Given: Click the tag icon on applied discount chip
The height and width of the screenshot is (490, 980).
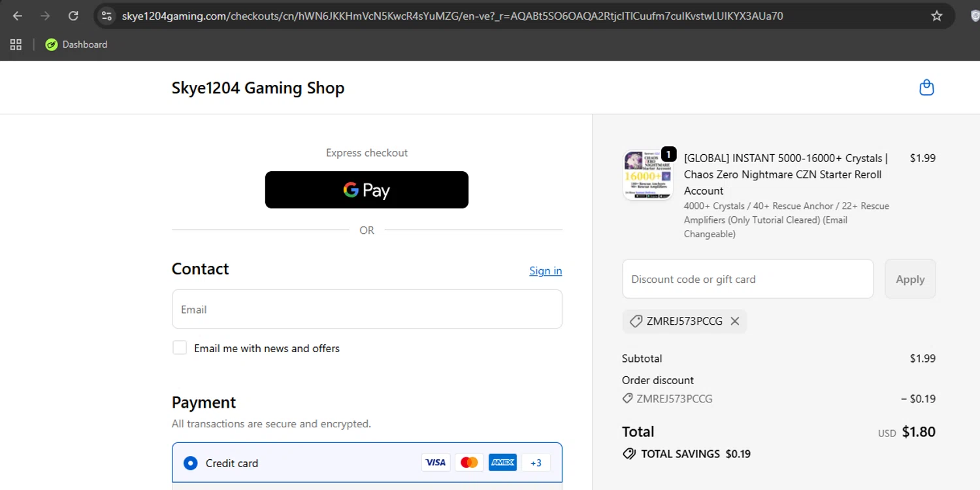Looking at the screenshot, I should [636, 321].
